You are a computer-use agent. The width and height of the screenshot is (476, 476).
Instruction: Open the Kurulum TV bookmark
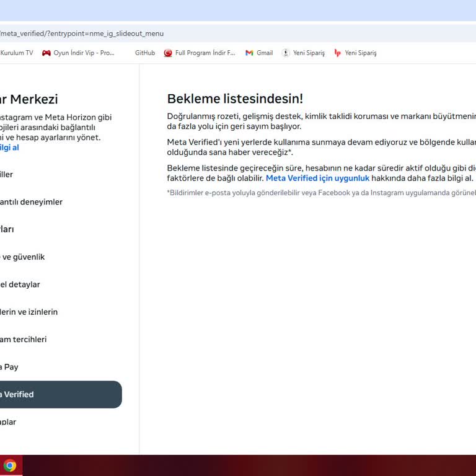16,53
